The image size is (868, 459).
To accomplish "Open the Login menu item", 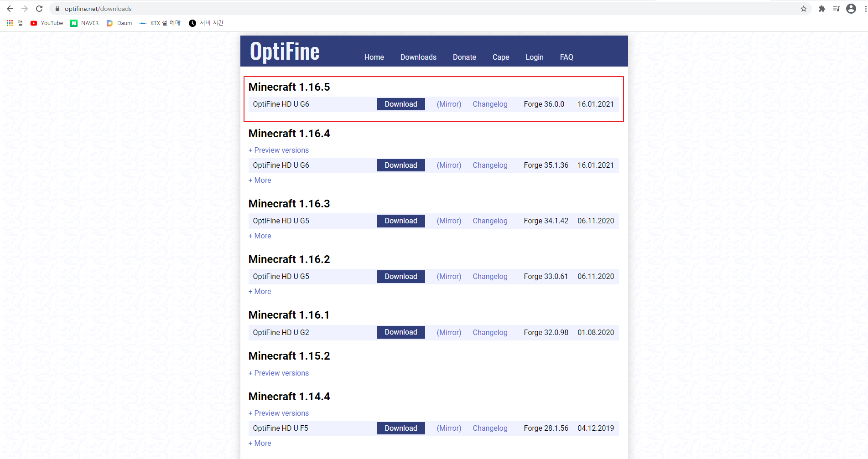I will 534,57.
